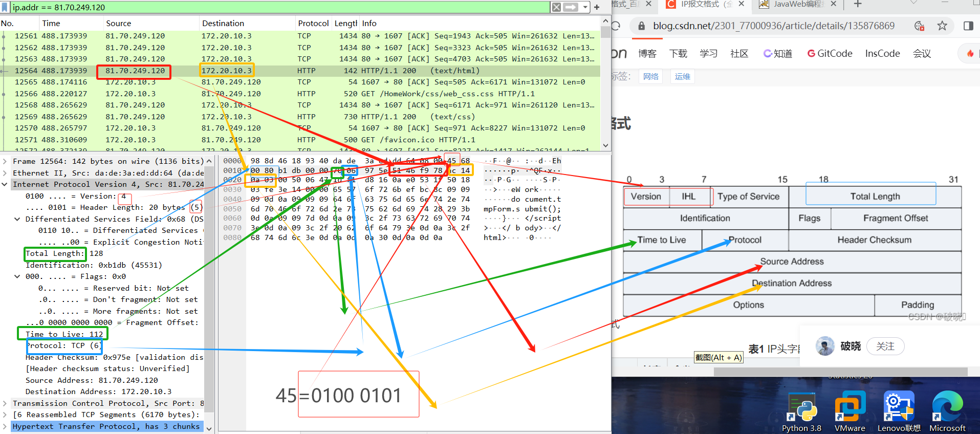The height and width of the screenshot is (434, 980).
Task: Open Lenovo联想 desktop shortcut
Action: pos(899,412)
